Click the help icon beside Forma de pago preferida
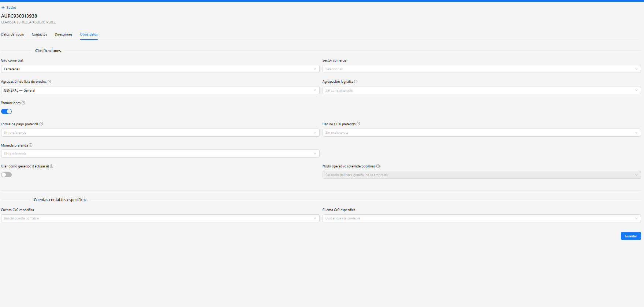 pos(41,124)
